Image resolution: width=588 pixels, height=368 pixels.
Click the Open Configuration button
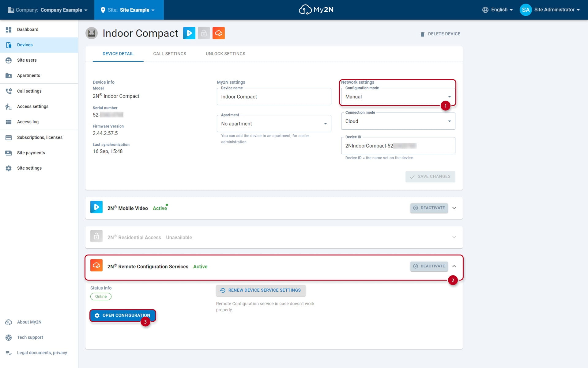coord(123,316)
